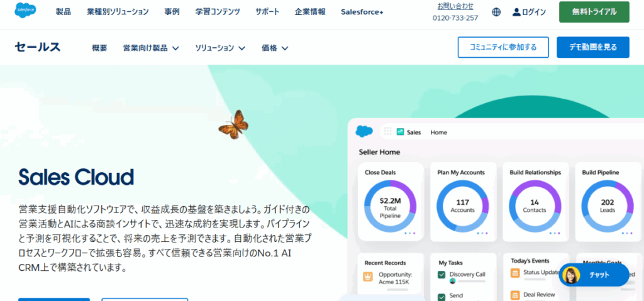The image size is (644, 301).
Task: Open the globe language selector
Action: pyautogui.click(x=496, y=12)
